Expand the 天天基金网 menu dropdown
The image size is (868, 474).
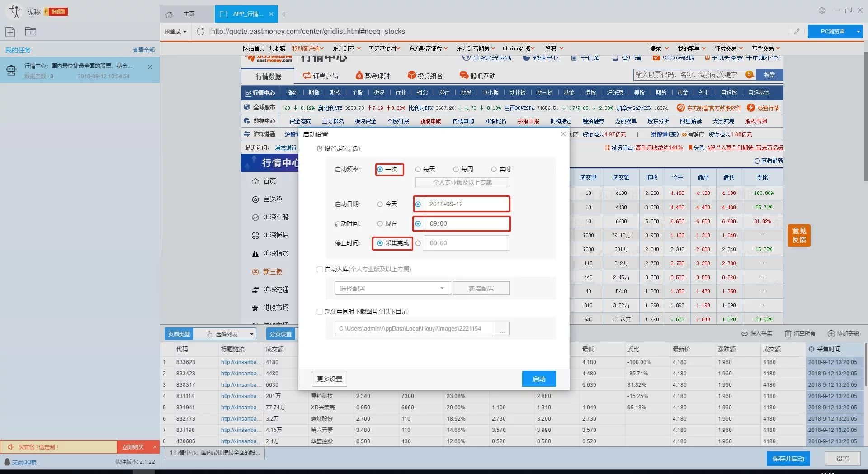pyautogui.click(x=398, y=48)
